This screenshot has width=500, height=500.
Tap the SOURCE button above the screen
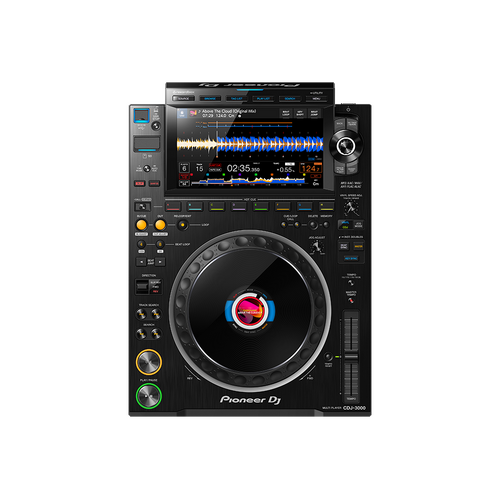coord(183,99)
